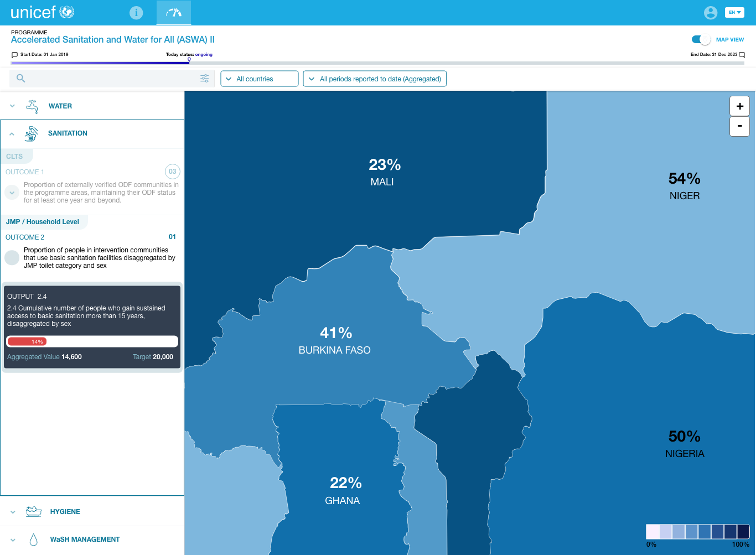Click the Water faucet icon
Screen dimensions: 756x555
click(x=33, y=106)
